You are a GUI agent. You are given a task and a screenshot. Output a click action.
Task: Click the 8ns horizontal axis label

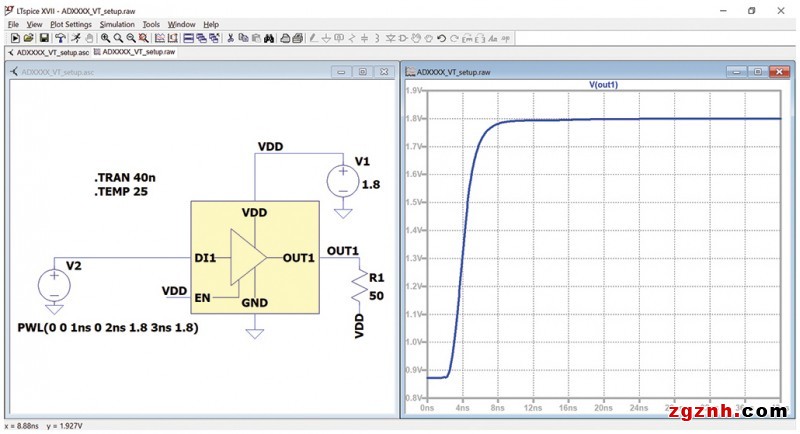tap(497, 408)
